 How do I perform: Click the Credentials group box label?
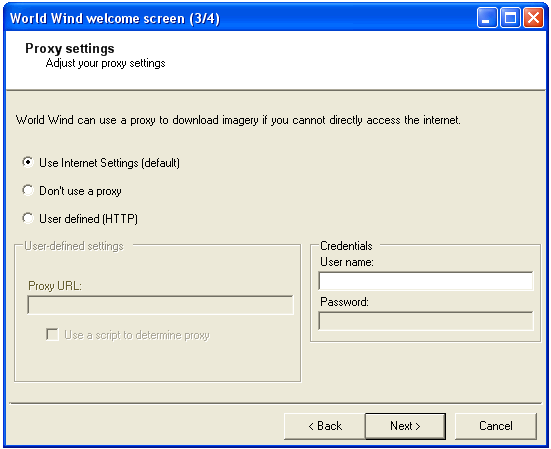pyautogui.click(x=346, y=246)
